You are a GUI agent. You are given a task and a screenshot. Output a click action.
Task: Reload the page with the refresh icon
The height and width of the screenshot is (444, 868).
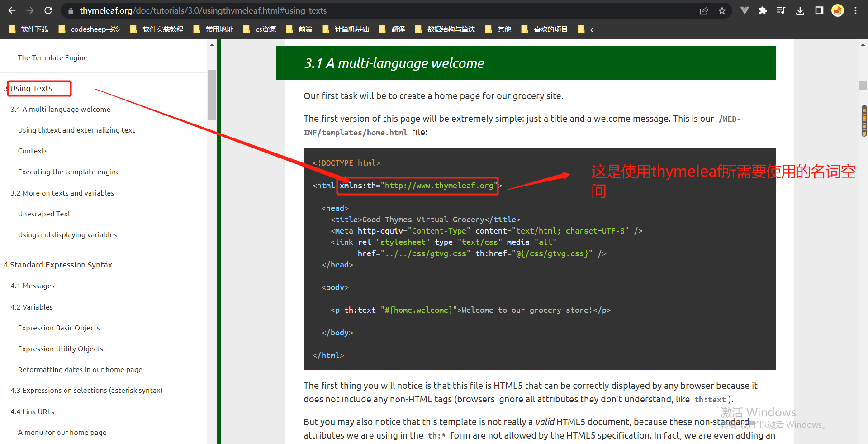(x=48, y=10)
